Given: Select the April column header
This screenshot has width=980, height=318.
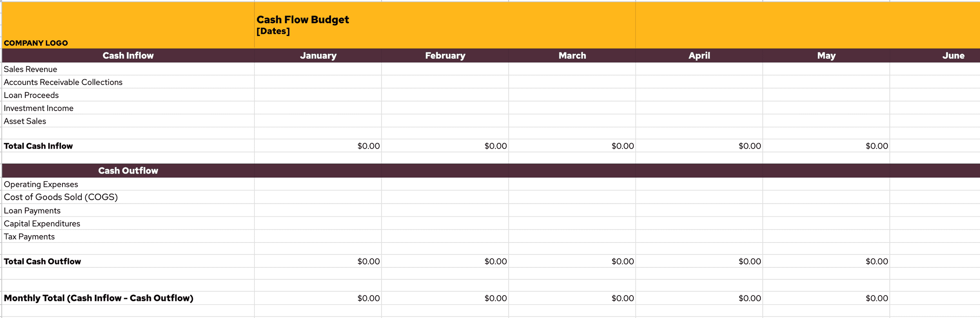Looking at the screenshot, I should point(699,56).
